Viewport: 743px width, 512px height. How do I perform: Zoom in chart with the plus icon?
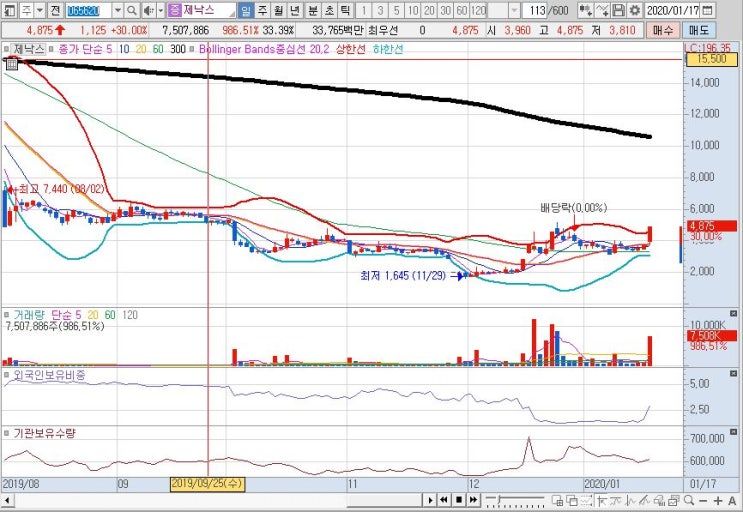point(718,500)
